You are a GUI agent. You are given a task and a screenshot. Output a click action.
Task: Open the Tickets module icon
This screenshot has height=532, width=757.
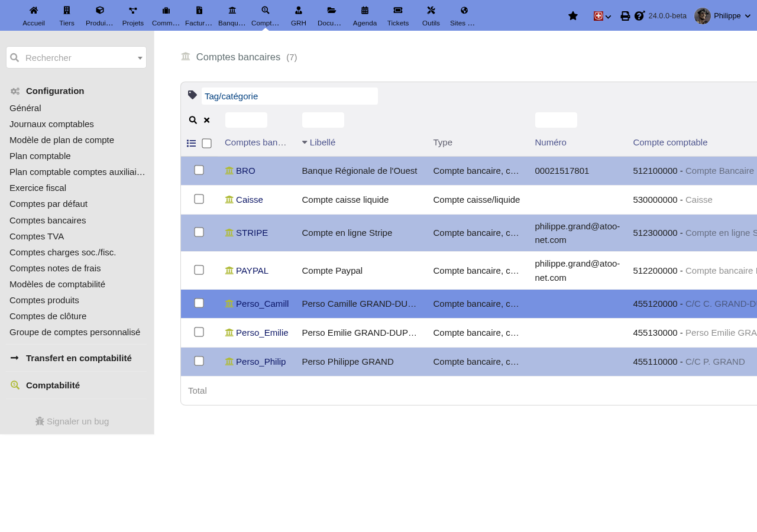[x=398, y=10]
